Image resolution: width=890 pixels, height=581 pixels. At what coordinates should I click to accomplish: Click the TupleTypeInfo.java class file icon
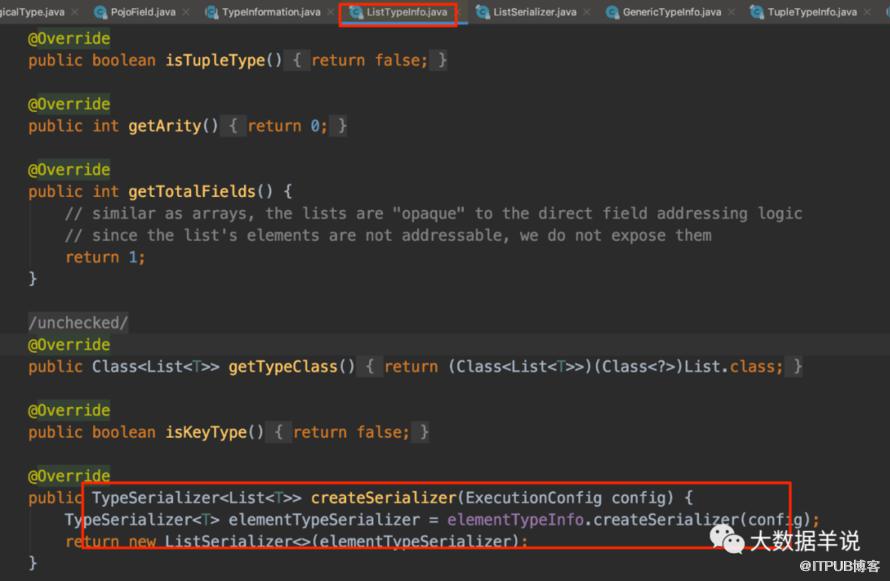757,12
